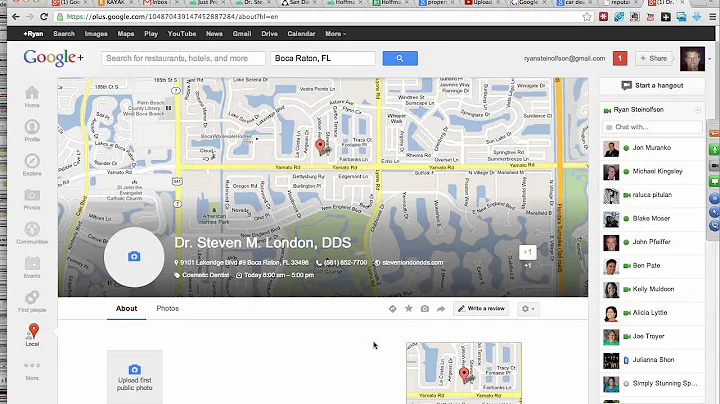This screenshot has width=720, height=404.
Task: Expand the More menu in black bar
Action: (335, 34)
